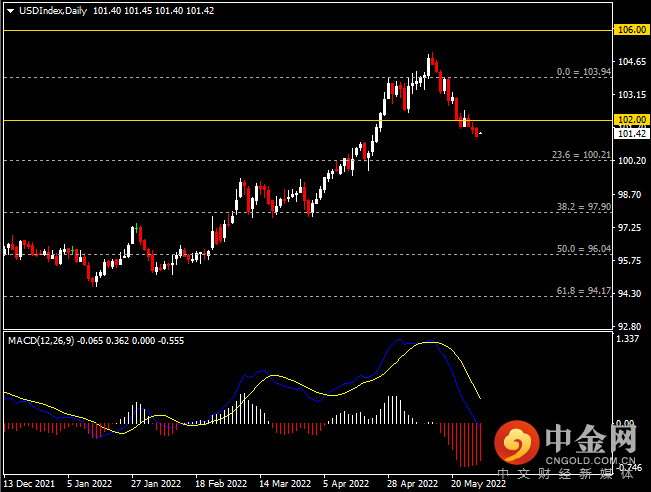Open the chart dropdown triangle beside USDIndex
The image size is (651, 492).
coord(10,11)
